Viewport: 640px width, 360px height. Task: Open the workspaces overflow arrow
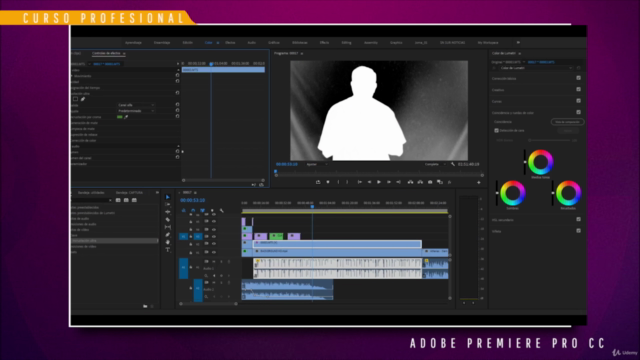point(518,42)
